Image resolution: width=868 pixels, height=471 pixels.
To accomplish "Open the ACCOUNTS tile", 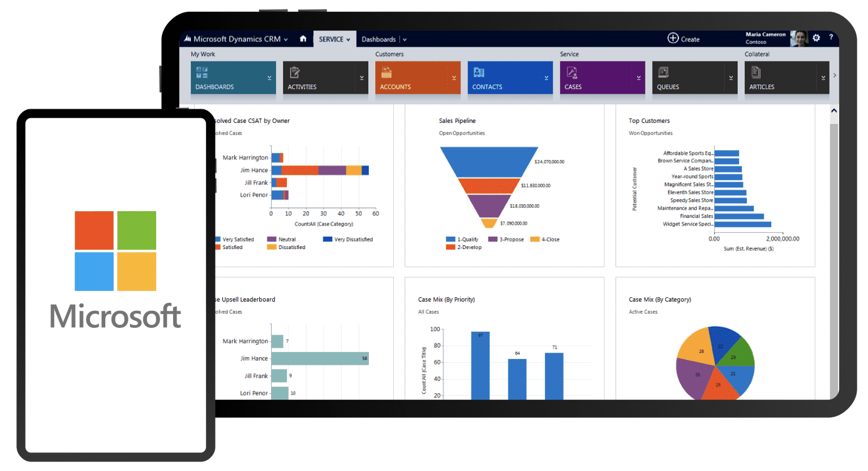I will 418,78.
